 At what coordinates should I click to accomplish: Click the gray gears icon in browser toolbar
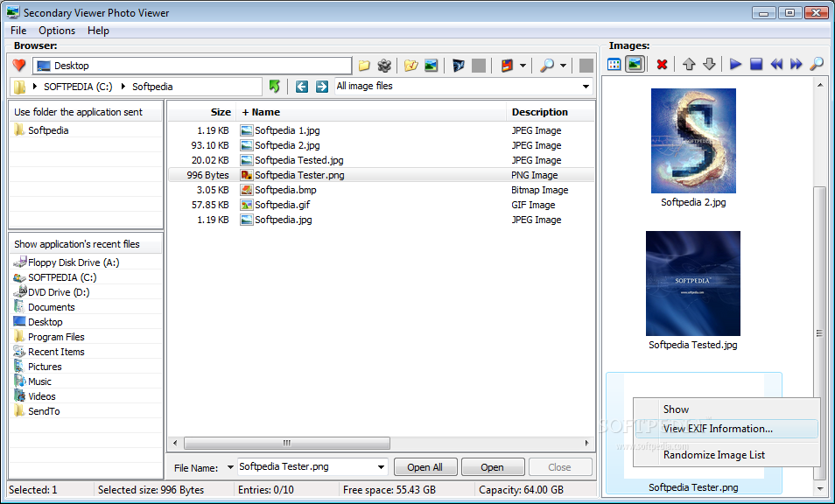384,66
